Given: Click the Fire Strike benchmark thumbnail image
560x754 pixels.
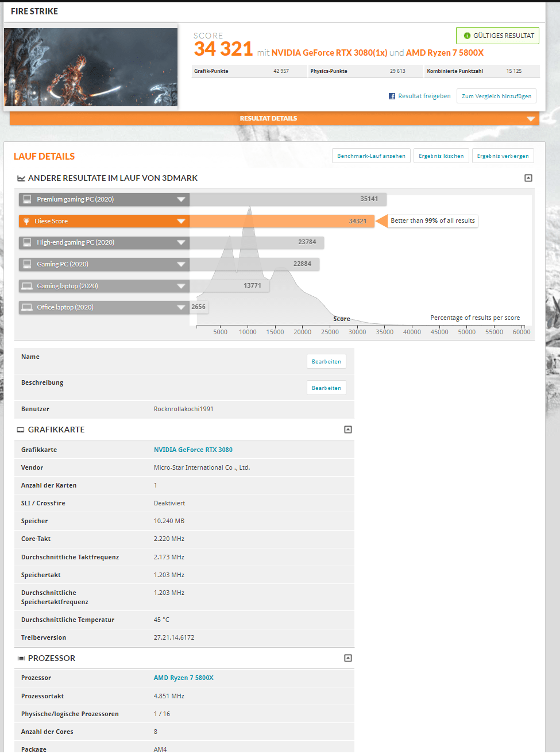Looking at the screenshot, I should click(x=91, y=67).
